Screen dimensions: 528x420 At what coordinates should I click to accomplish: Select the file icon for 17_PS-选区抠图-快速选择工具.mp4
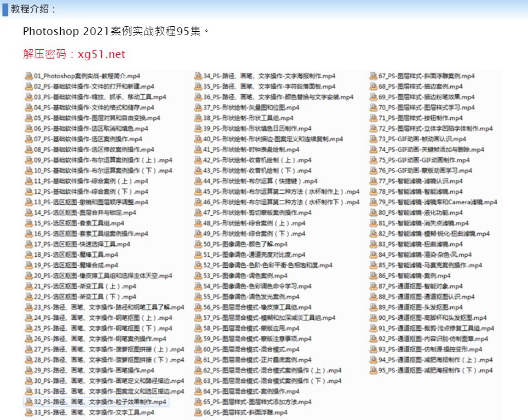click(x=29, y=244)
